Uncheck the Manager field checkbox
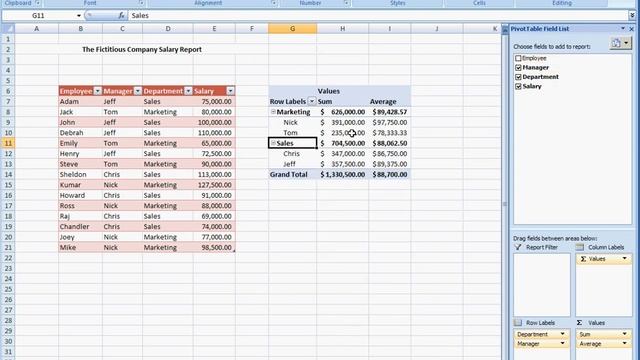This screenshot has height=360, width=640. [x=518, y=68]
